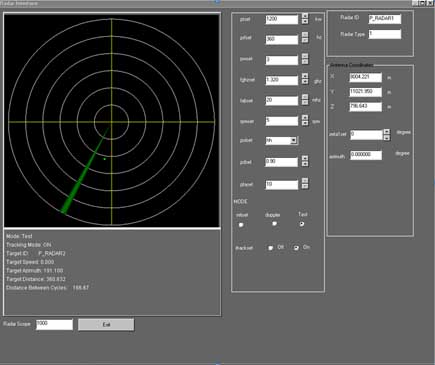Set tracking to Off radio button
Viewport: 435px width, 365px height.
click(x=271, y=248)
